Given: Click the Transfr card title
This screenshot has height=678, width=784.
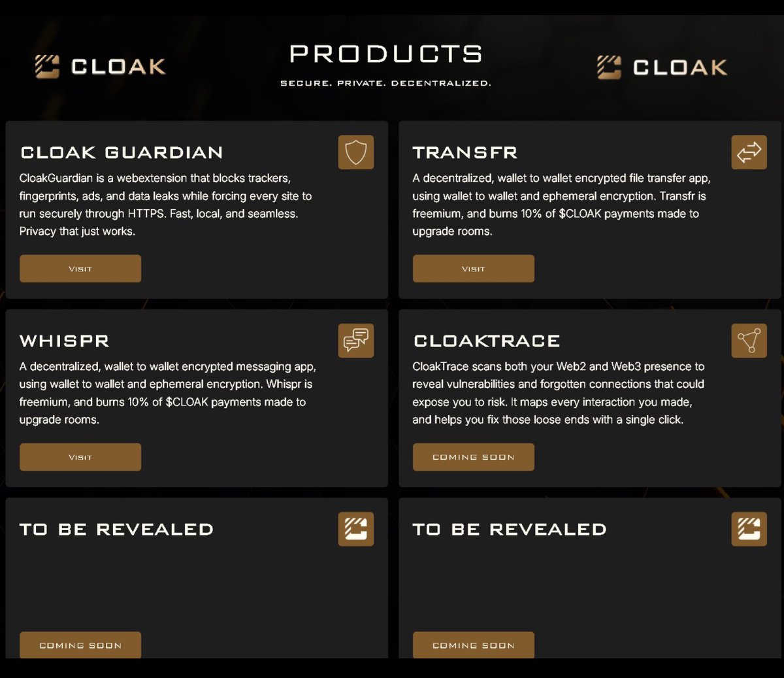Looking at the screenshot, I should coord(465,153).
